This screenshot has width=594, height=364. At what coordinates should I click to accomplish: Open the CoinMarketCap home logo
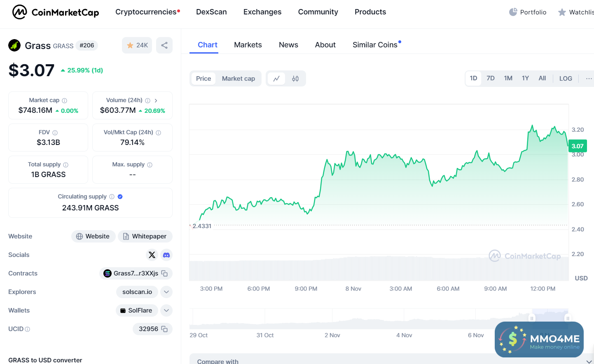click(56, 12)
